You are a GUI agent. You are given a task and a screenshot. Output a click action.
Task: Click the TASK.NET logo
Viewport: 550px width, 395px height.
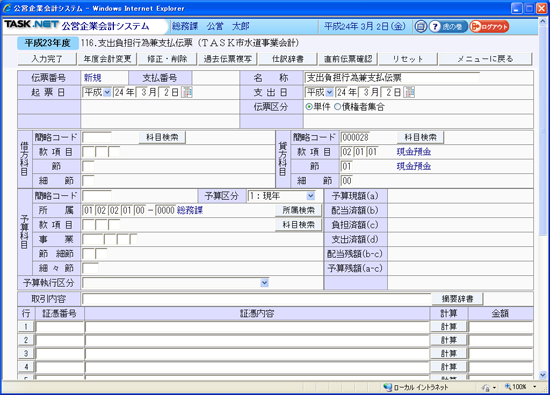(x=32, y=25)
